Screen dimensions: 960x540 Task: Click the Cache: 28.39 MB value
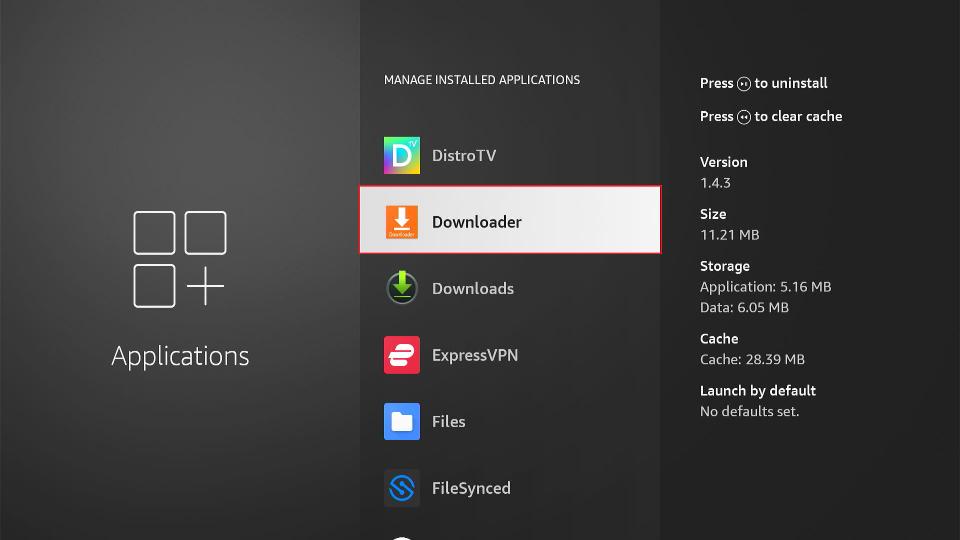(752, 360)
